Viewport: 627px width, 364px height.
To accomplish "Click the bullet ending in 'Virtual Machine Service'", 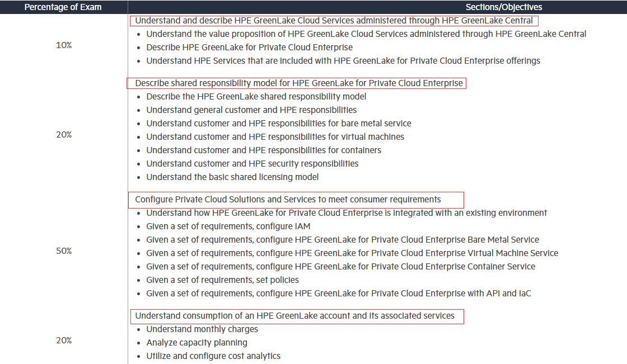I will point(352,253).
